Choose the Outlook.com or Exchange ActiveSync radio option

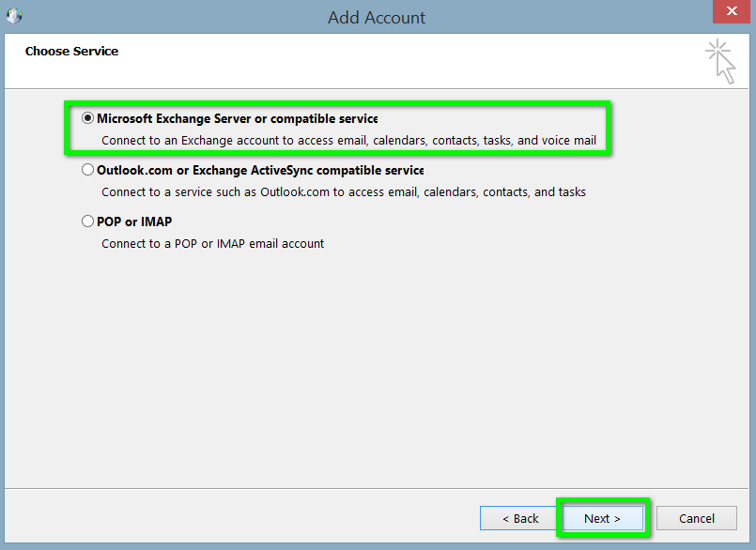pos(88,171)
